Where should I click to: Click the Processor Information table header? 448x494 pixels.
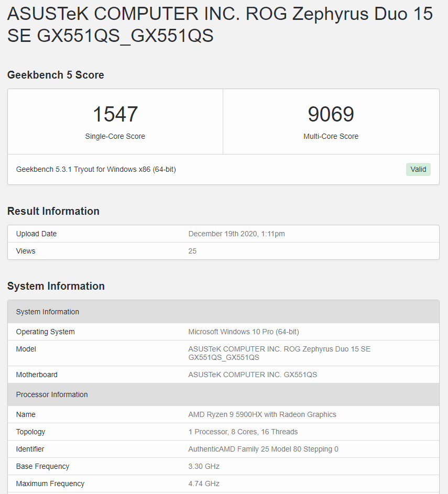point(223,394)
